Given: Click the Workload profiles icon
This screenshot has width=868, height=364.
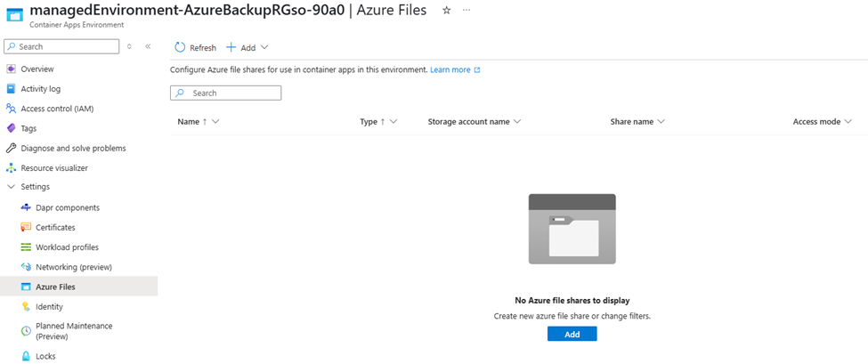Looking at the screenshot, I should (x=26, y=247).
